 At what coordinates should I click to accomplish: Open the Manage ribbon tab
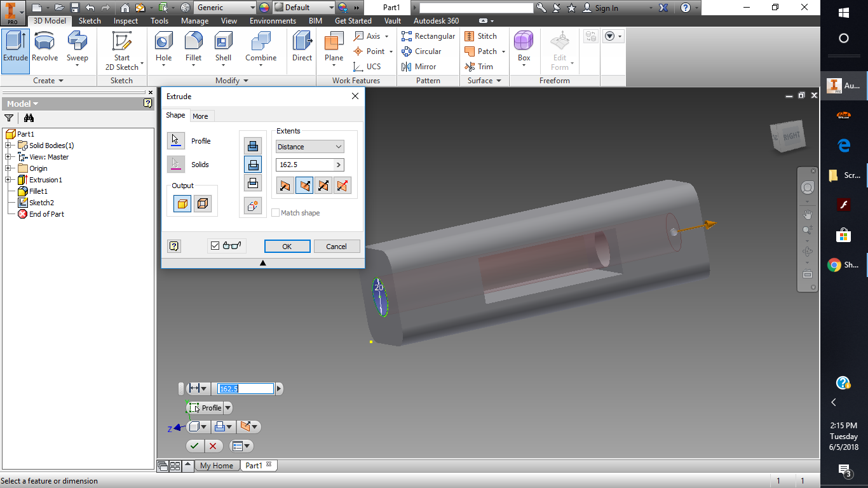tap(194, 21)
